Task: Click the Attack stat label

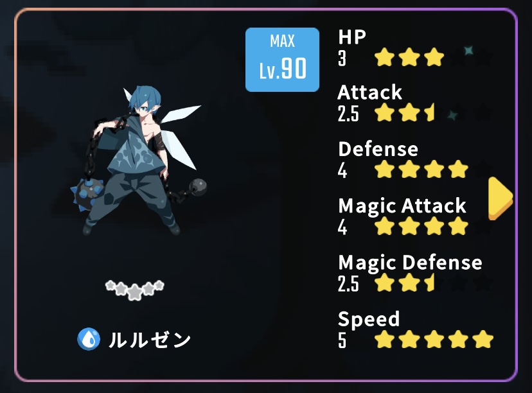Action: 369,92
